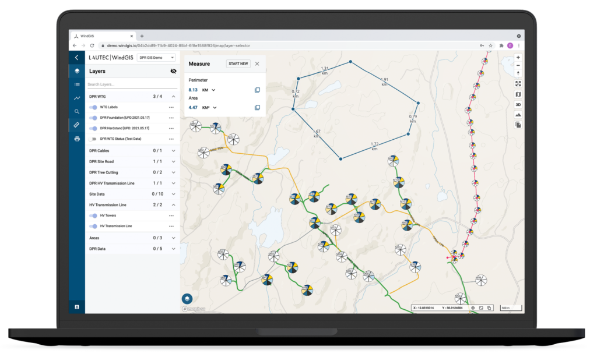The height and width of the screenshot is (364, 597).
Task: Expand the DPR Site Road layer group
Action: tap(173, 162)
